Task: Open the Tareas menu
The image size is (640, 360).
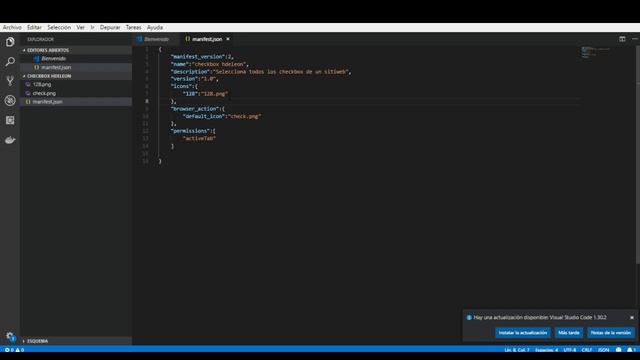Action: click(133, 27)
